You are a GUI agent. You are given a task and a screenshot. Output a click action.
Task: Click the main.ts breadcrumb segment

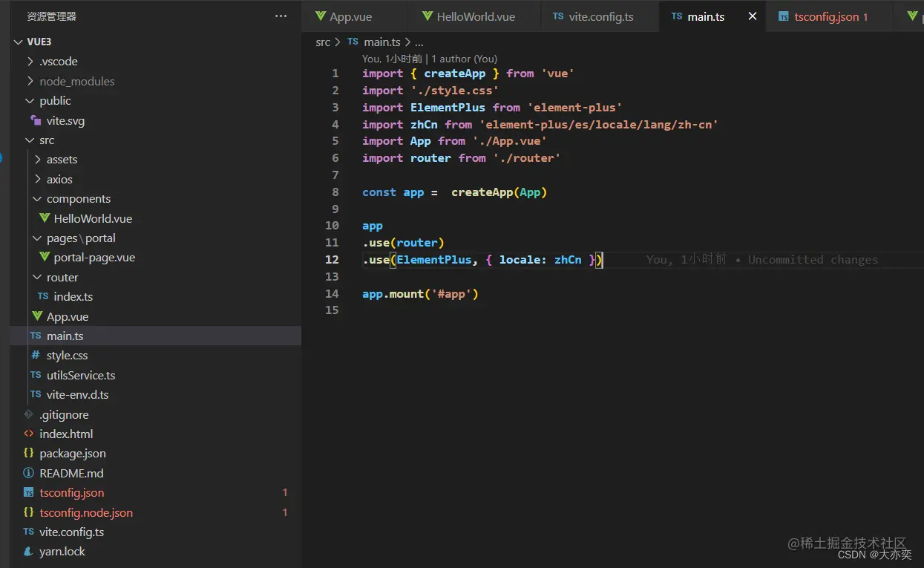[381, 42]
